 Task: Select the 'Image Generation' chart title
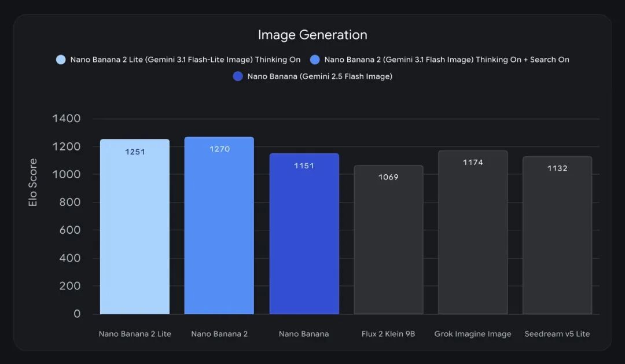[x=312, y=35]
